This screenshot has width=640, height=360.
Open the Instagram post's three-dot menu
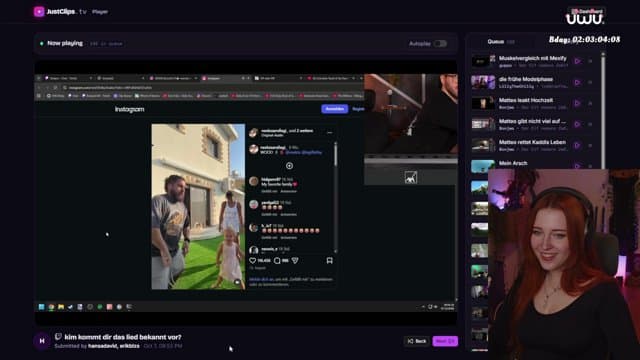coord(329,133)
